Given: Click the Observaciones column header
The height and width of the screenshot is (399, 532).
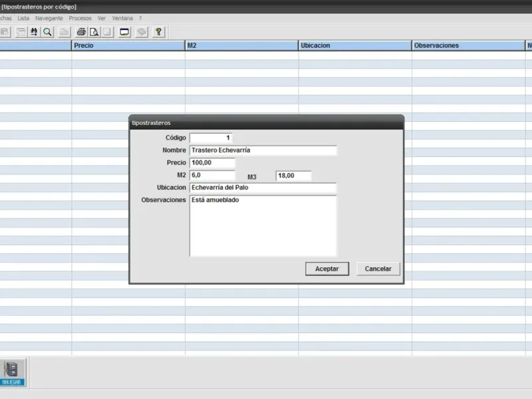Looking at the screenshot, I should pos(468,45).
